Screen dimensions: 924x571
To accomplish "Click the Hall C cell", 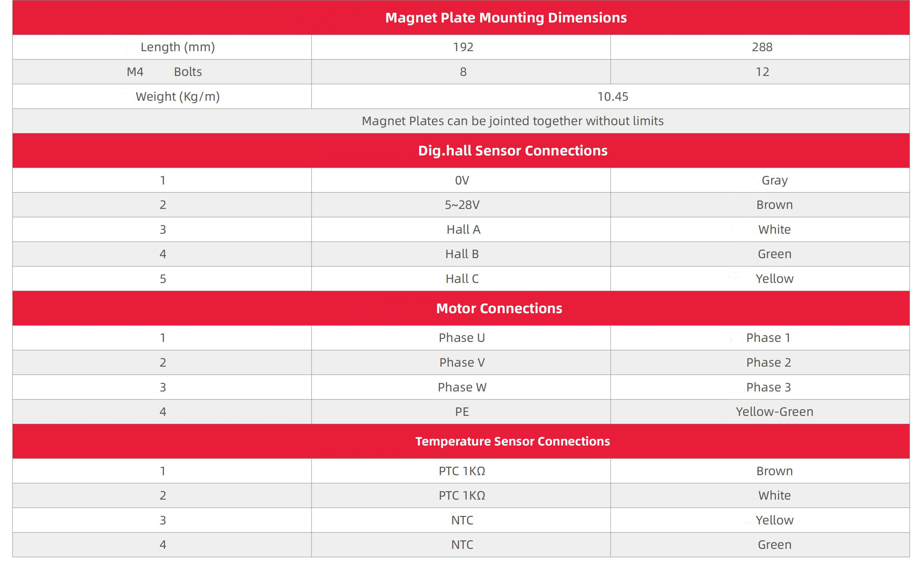I will [x=462, y=279].
